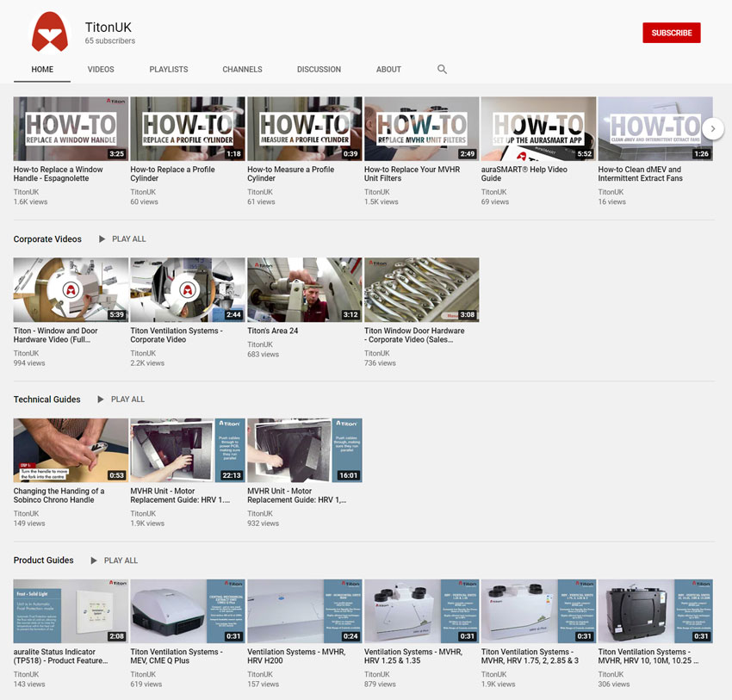Go to the ABOUT tab
732x700 pixels.
388,69
